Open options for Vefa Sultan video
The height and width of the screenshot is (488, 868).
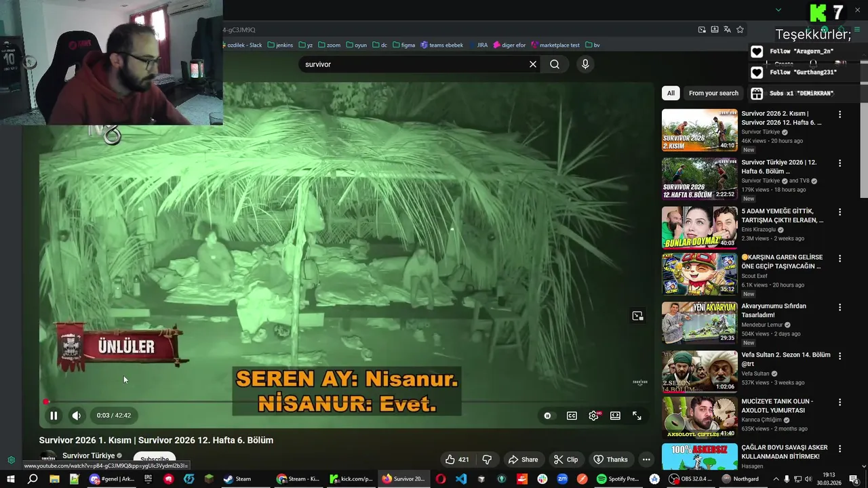pos(840,356)
